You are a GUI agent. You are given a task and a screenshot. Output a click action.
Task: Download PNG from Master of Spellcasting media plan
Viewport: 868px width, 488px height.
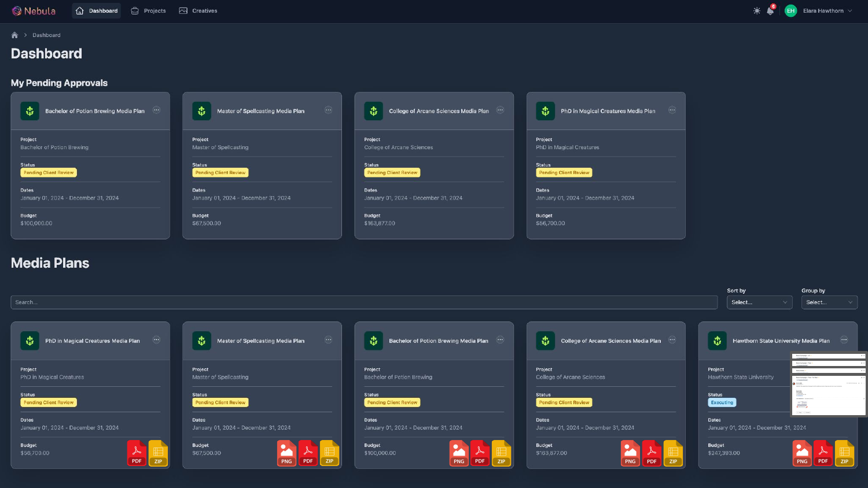(286, 453)
